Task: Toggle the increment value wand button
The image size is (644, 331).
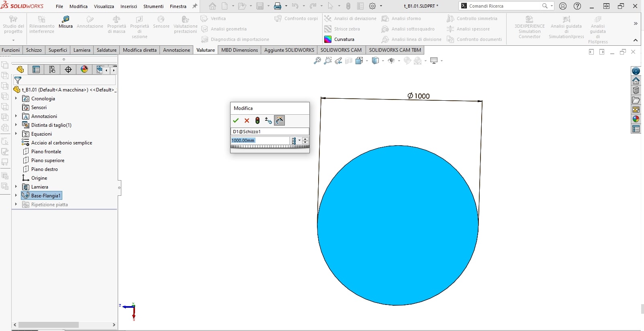Action: [x=279, y=120]
